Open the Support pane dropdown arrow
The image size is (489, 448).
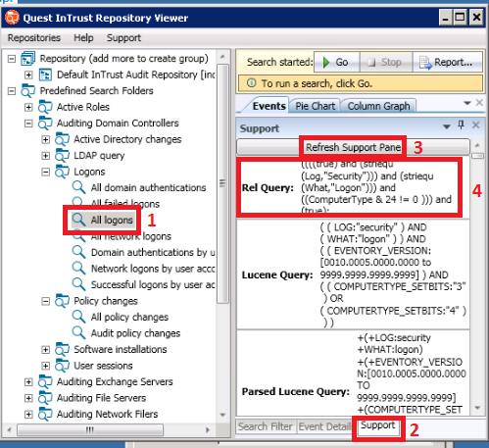(446, 126)
